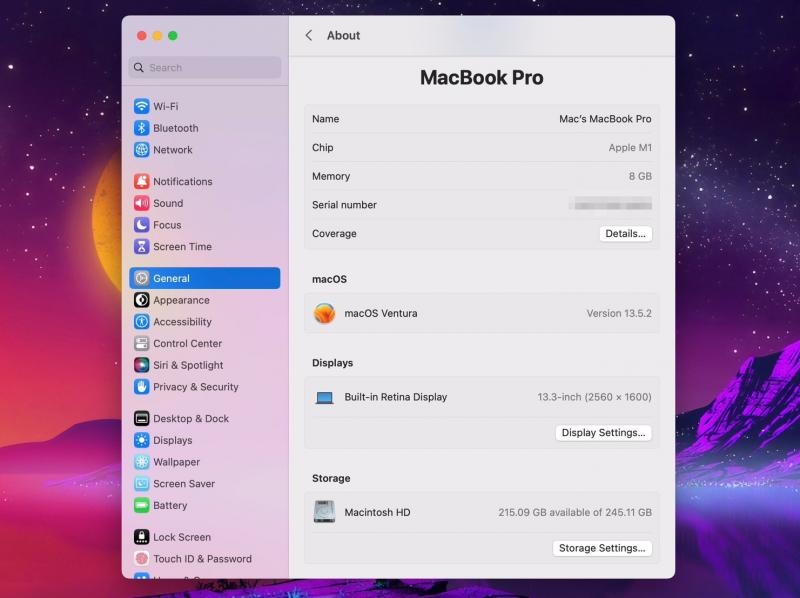Image resolution: width=800 pixels, height=598 pixels.
Task: Select the Battery icon in sidebar
Action: (x=142, y=505)
